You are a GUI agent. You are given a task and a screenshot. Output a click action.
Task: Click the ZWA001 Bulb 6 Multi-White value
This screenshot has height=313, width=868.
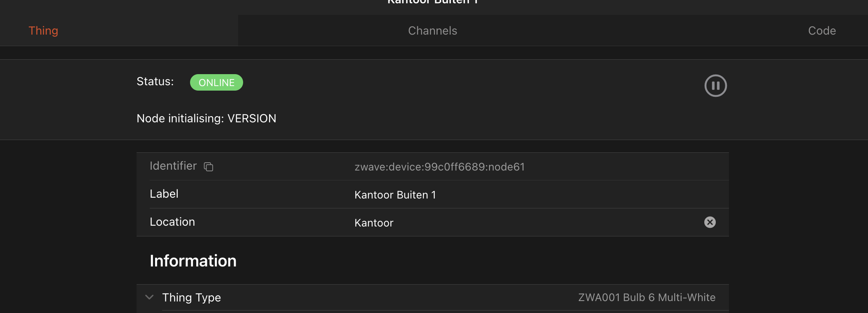click(646, 297)
